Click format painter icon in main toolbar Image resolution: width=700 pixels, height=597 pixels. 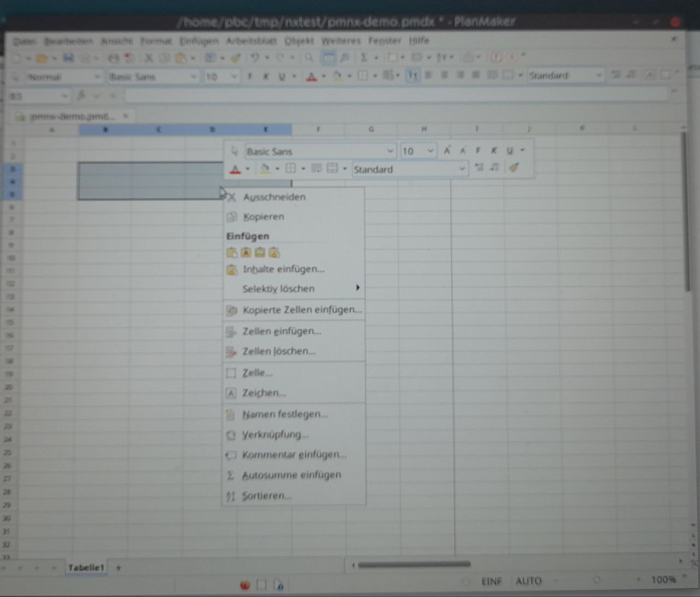(235, 57)
